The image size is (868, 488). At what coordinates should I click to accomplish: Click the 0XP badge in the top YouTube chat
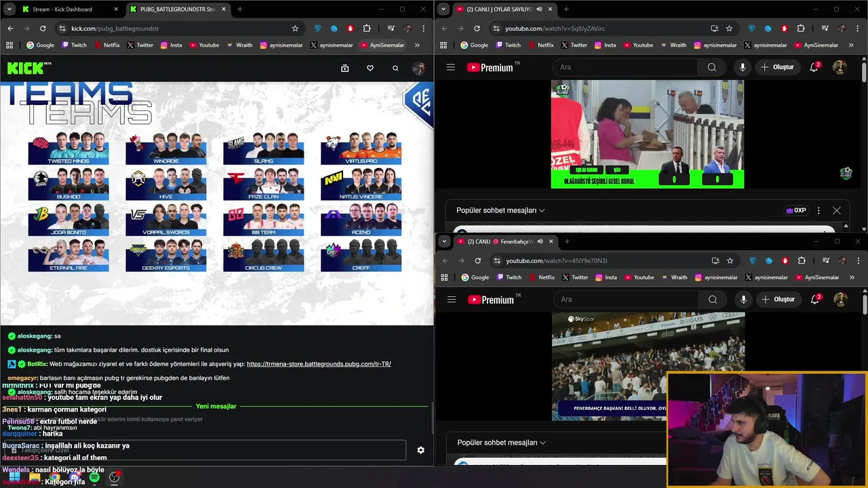[795, 210]
